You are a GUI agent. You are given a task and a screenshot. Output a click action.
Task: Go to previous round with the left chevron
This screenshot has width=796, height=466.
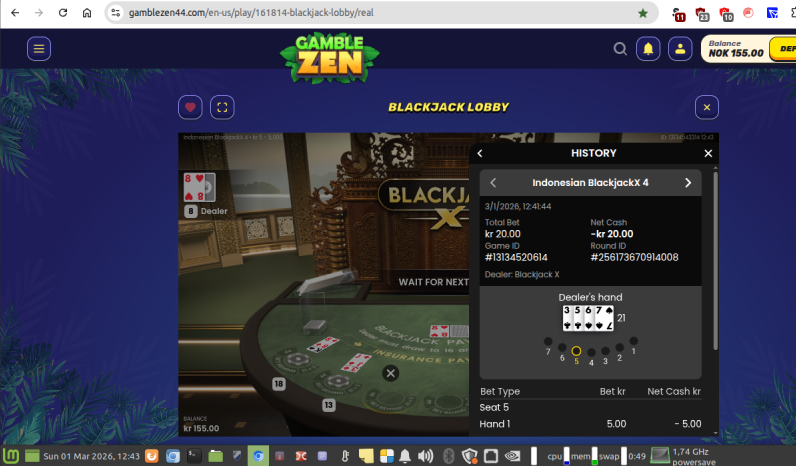(493, 183)
